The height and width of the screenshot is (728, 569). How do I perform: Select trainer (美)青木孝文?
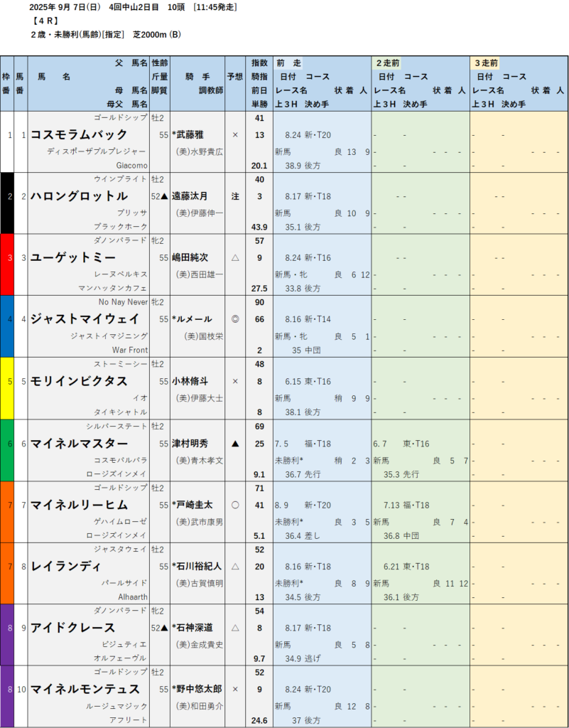(200, 460)
